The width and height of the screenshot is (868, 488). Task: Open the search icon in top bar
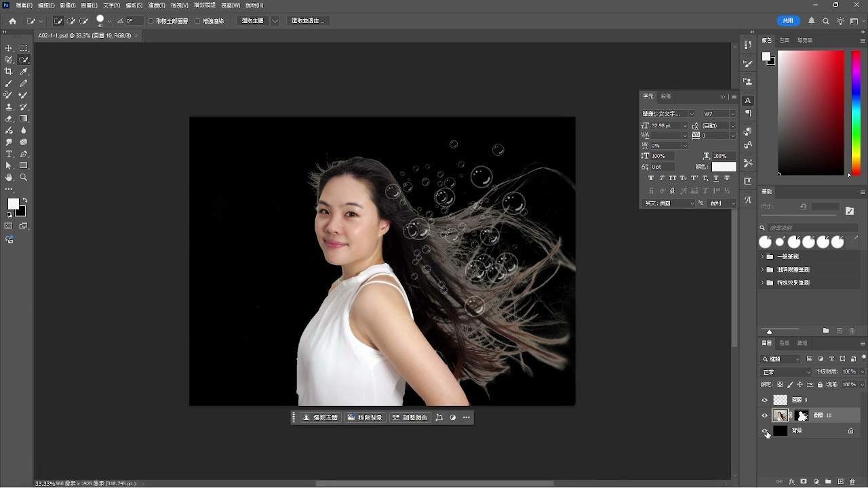tap(826, 21)
